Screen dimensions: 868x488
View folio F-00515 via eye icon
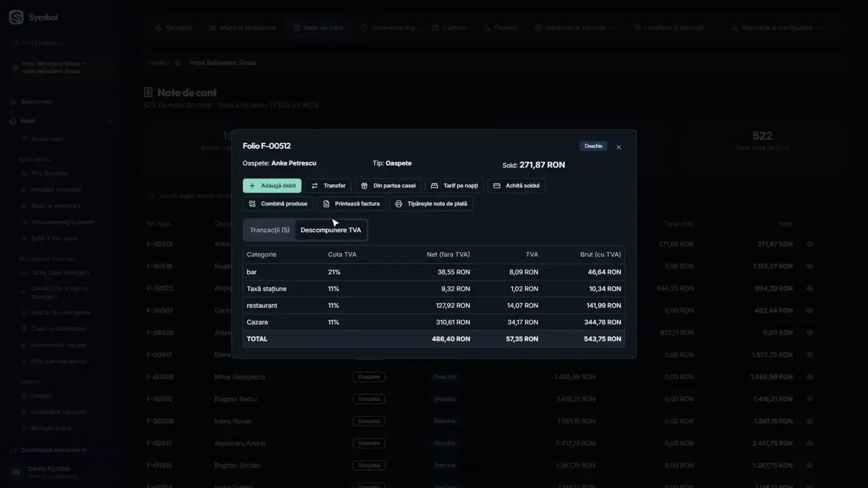click(x=810, y=443)
